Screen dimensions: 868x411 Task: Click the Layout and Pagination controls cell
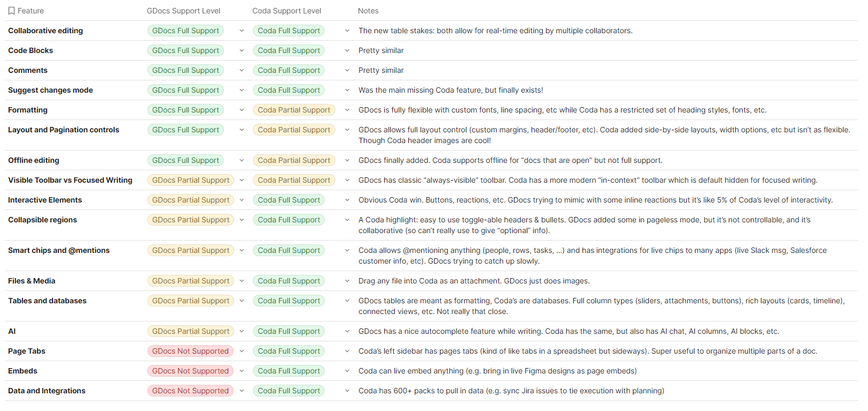(64, 130)
